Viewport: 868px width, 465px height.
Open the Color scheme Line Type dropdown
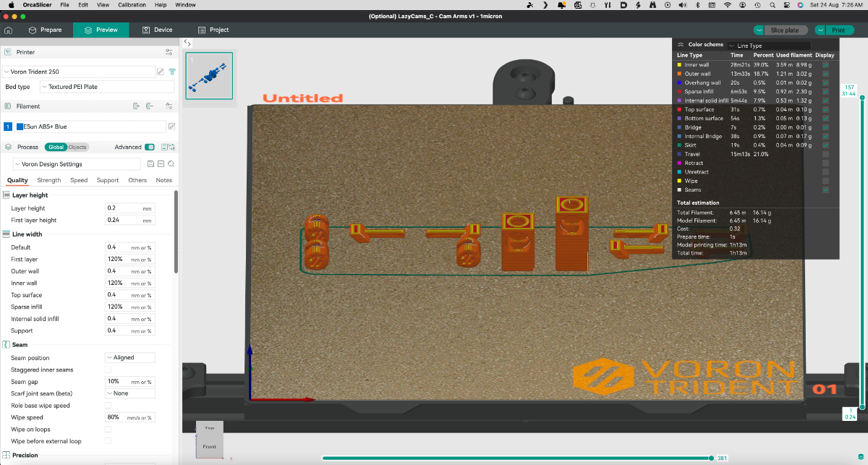[x=770, y=45]
